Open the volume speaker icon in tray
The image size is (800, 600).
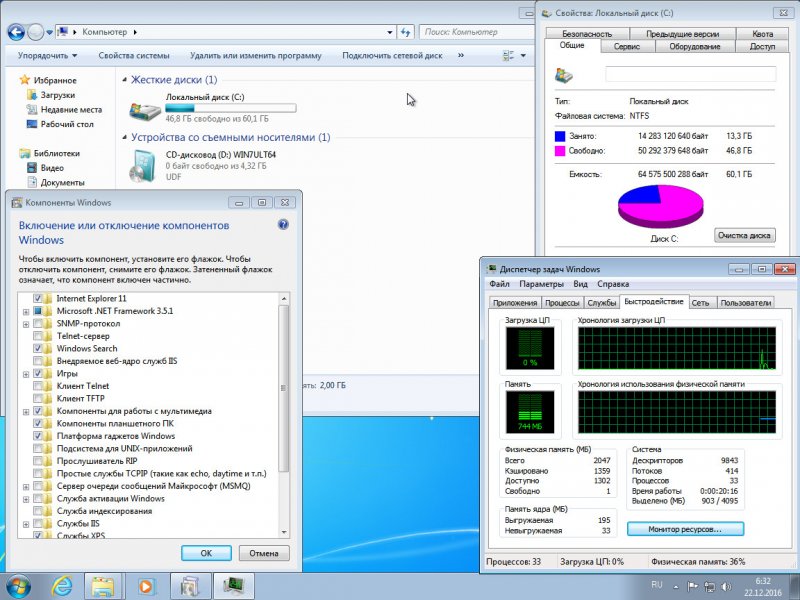726,587
